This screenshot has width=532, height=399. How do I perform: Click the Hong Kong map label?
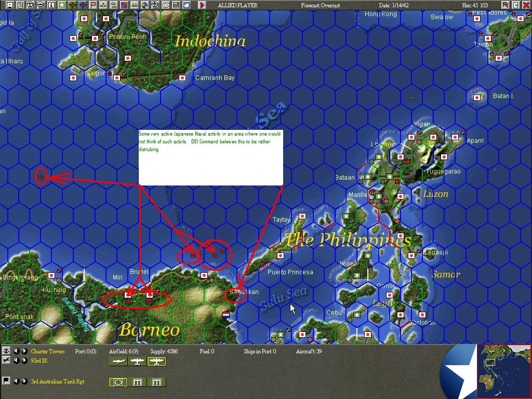tap(380, 14)
